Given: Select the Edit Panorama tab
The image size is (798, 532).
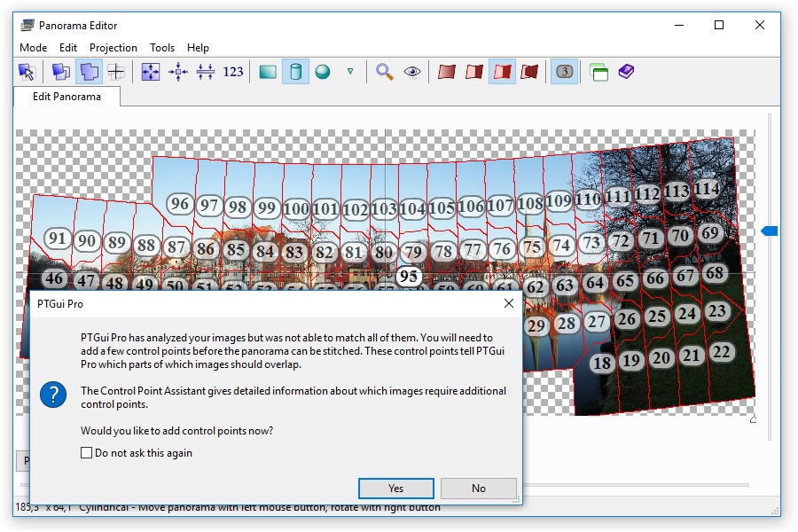Looking at the screenshot, I should [x=66, y=97].
